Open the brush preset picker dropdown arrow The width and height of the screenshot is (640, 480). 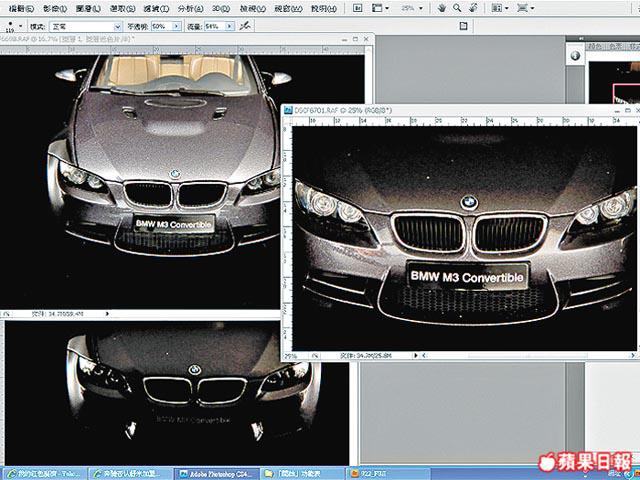tap(20, 26)
